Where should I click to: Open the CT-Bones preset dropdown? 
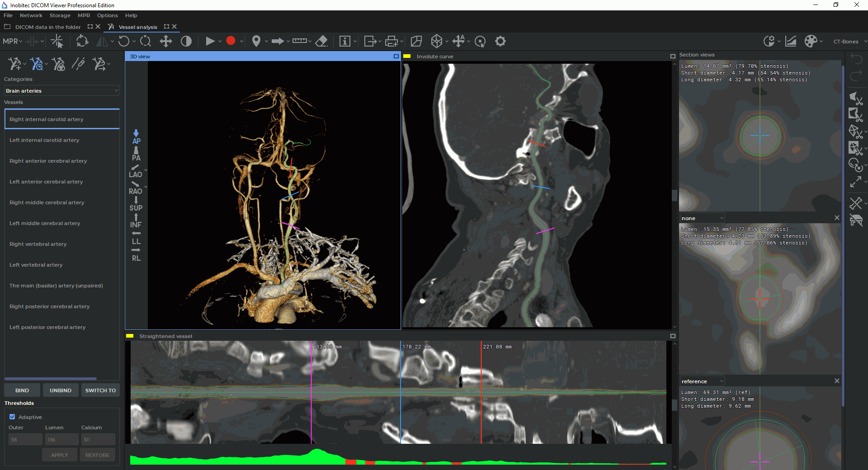tap(850, 42)
